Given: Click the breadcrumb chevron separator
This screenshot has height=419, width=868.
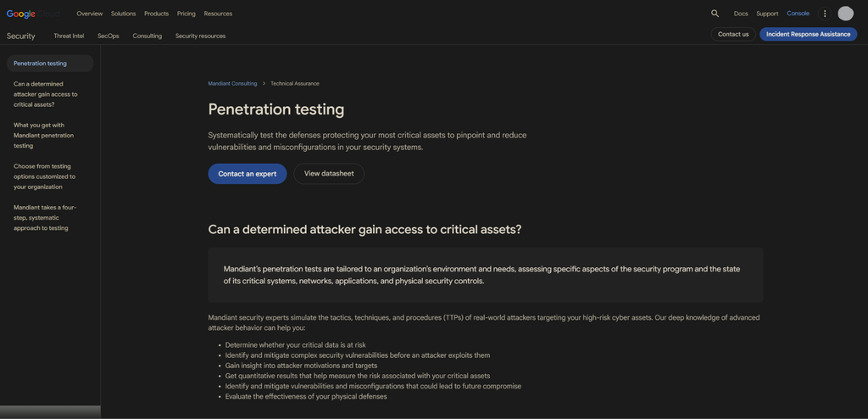Looking at the screenshot, I should coord(264,84).
